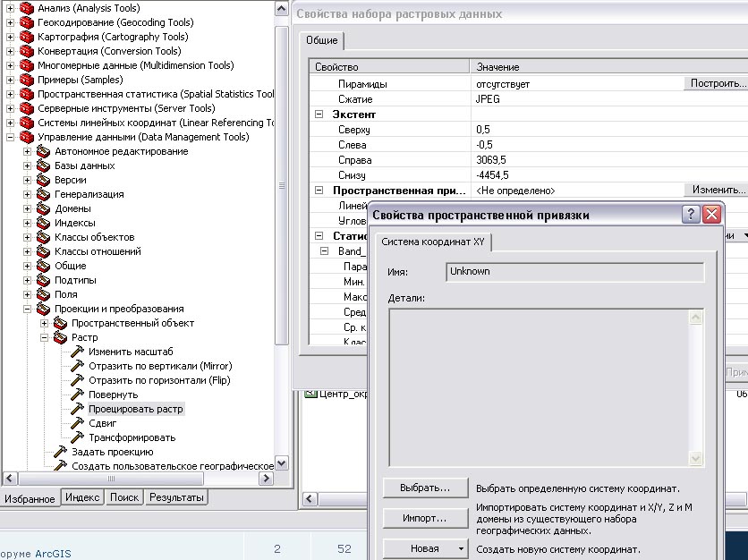748x560 pixels.
Task: Click the help question mark button
Action: click(691, 215)
